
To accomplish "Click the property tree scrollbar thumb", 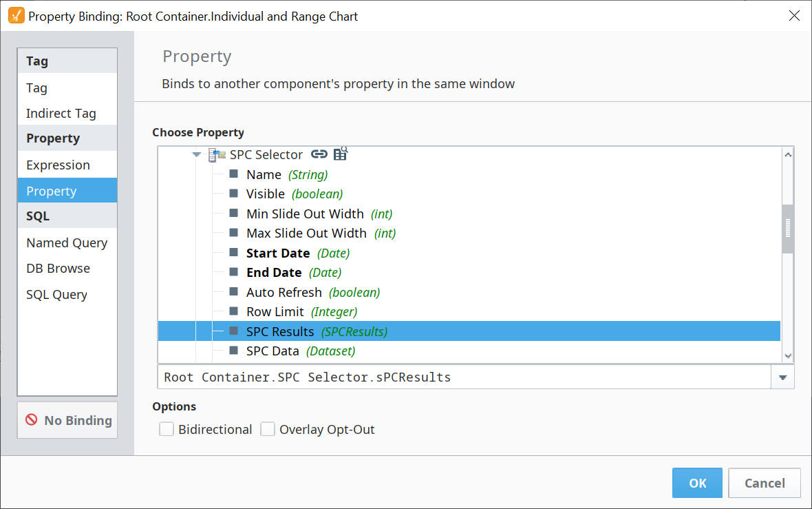I will click(788, 227).
